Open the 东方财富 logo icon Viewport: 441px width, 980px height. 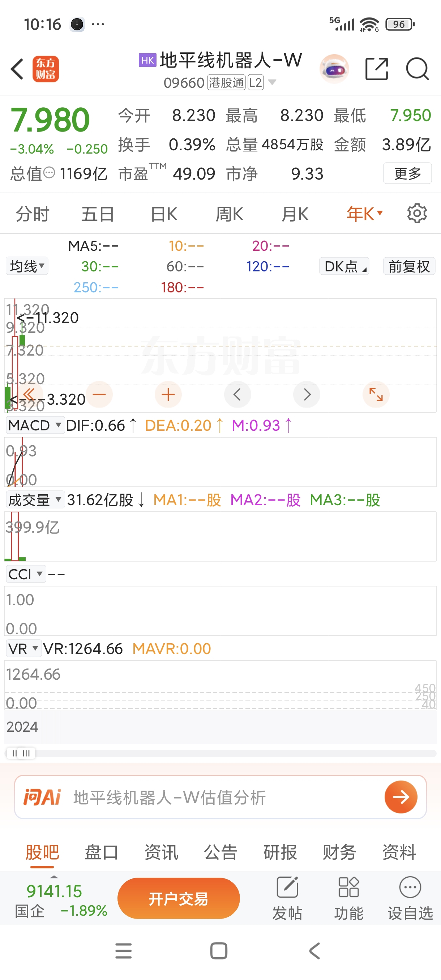click(x=46, y=69)
